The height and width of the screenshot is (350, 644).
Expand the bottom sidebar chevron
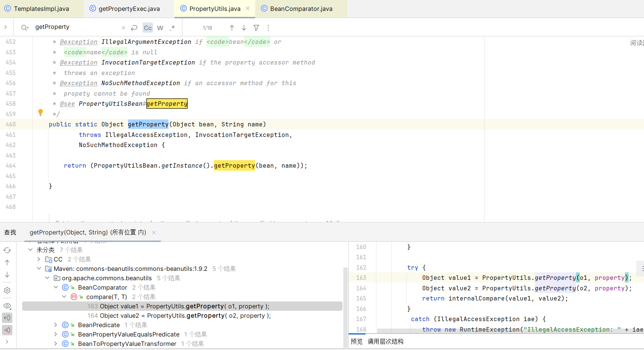tap(7, 342)
